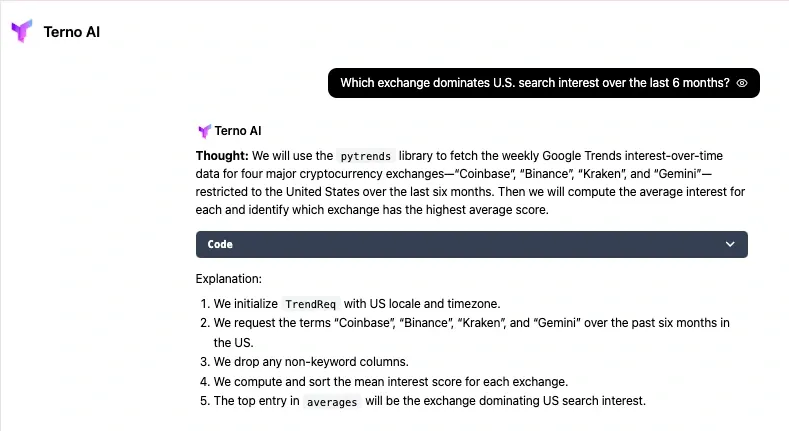Click the TrendReq inline code snippet
Viewport: 789px width, 431px height.
[x=310, y=304]
